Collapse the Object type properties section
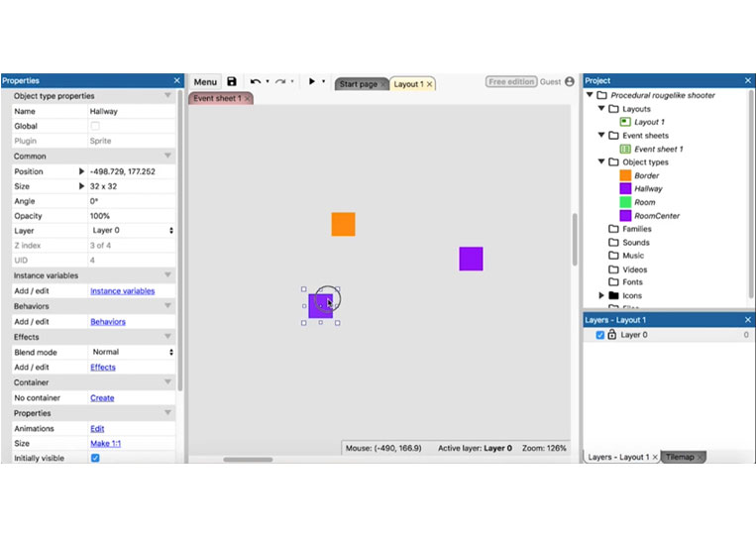Screen dimensions: 756x536 pos(167,95)
